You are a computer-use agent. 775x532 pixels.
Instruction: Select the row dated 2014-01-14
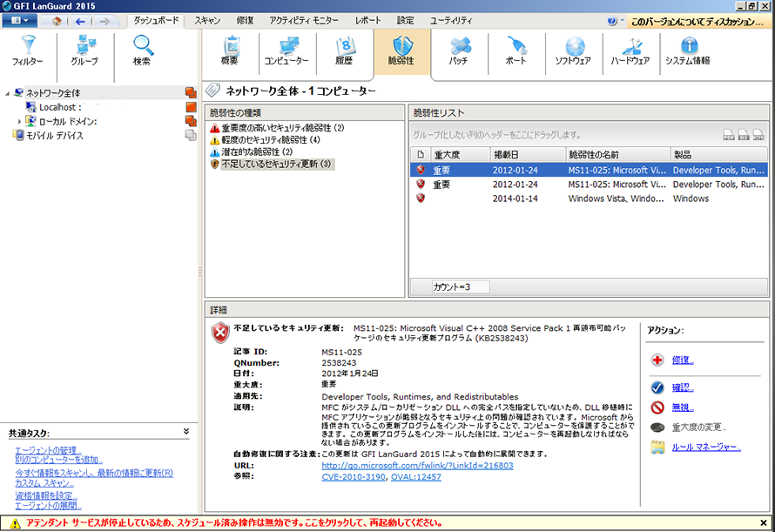pos(590,199)
